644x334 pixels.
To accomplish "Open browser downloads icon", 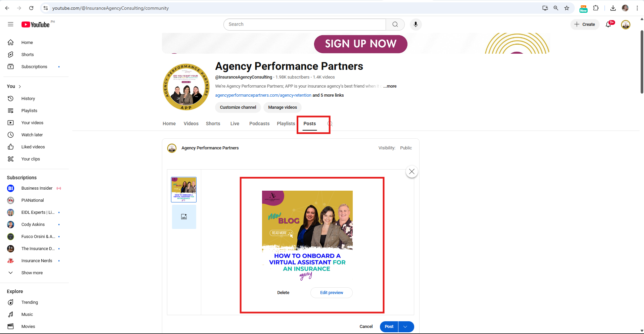I will 613,8.
